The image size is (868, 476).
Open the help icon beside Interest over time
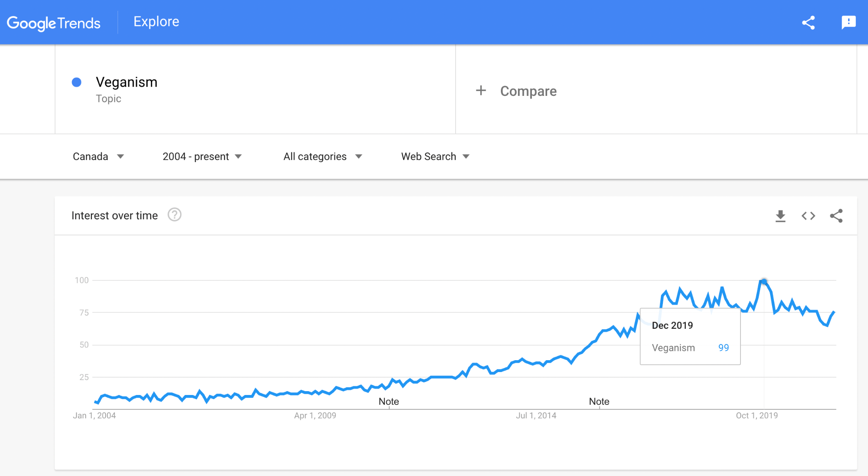point(175,215)
